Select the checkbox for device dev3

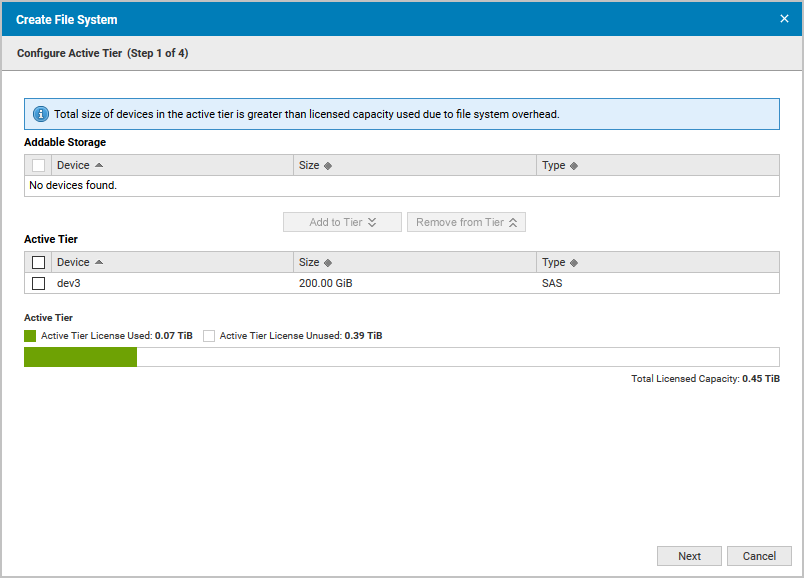click(37, 283)
